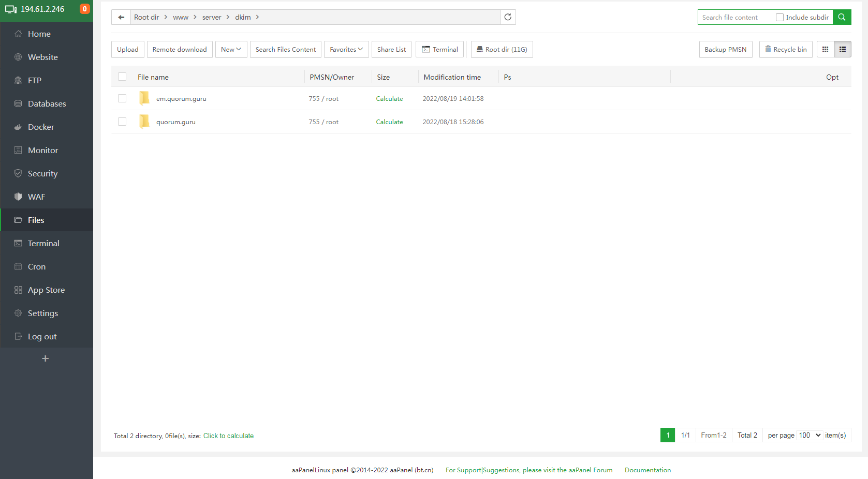
Task: Open the Share List
Action: click(391, 50)
